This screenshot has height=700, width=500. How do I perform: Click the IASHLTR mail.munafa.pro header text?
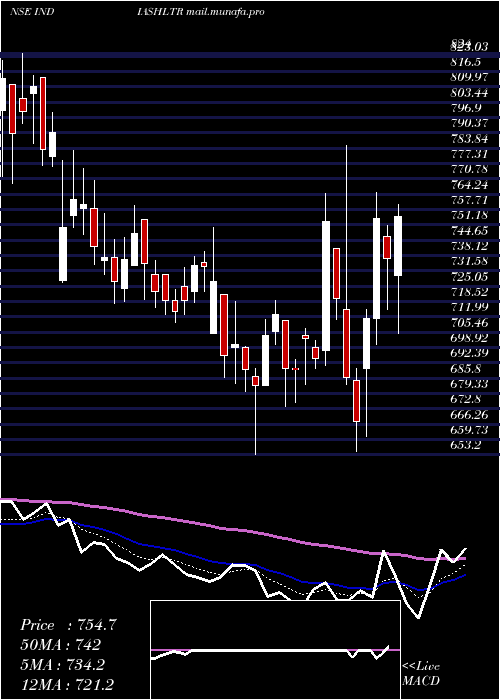tap(201, 12)
